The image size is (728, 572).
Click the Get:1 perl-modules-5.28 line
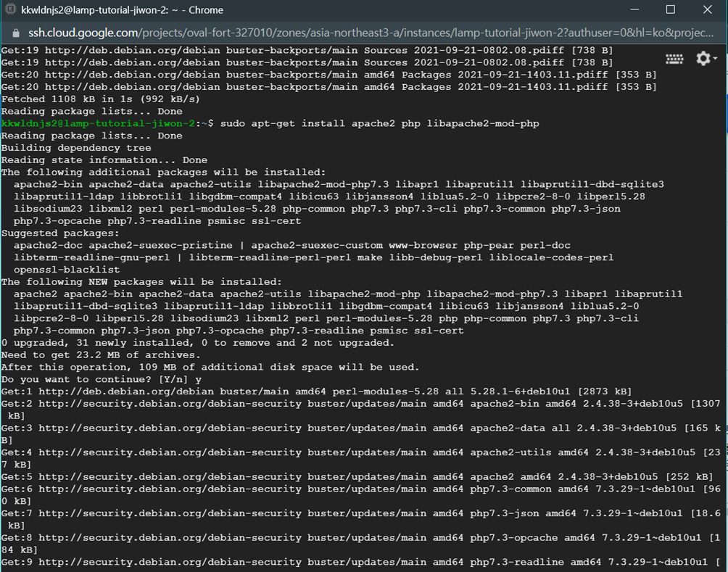pyautogui.click(x=316, y=391)
